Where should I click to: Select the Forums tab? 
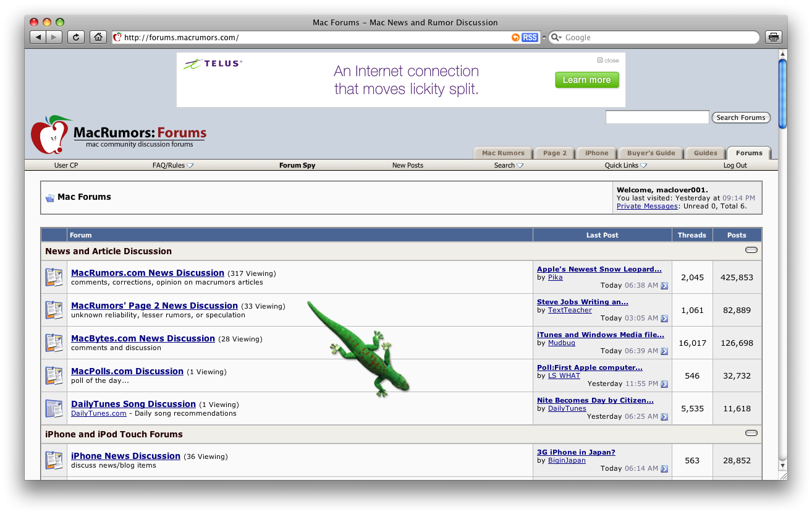[x=749, y=153]
